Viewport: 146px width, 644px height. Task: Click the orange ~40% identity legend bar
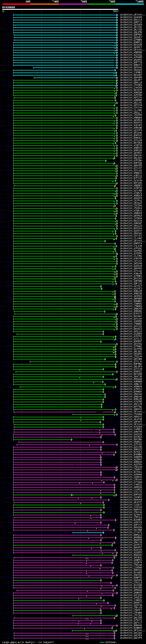(x=45, y=4)
